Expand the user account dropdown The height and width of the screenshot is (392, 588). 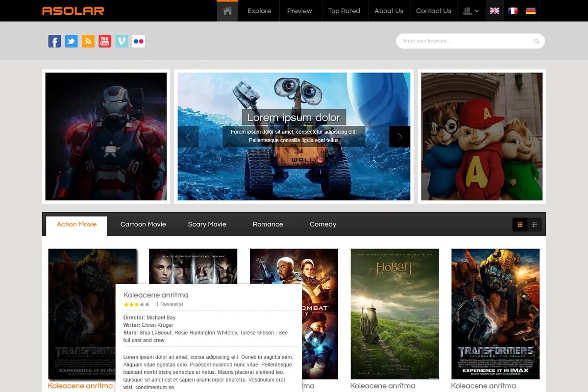click(471, 11)
